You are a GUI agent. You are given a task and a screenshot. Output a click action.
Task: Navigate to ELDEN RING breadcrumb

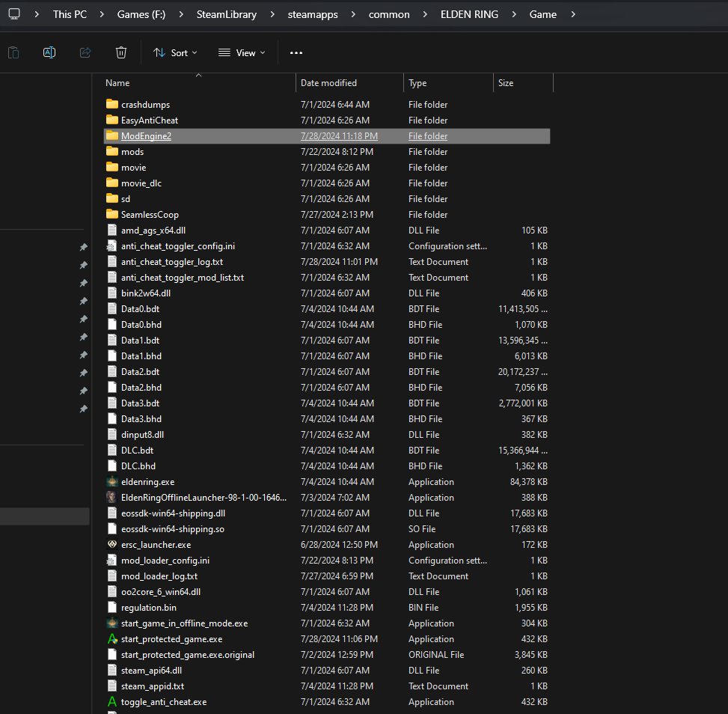tap(469, 14)
